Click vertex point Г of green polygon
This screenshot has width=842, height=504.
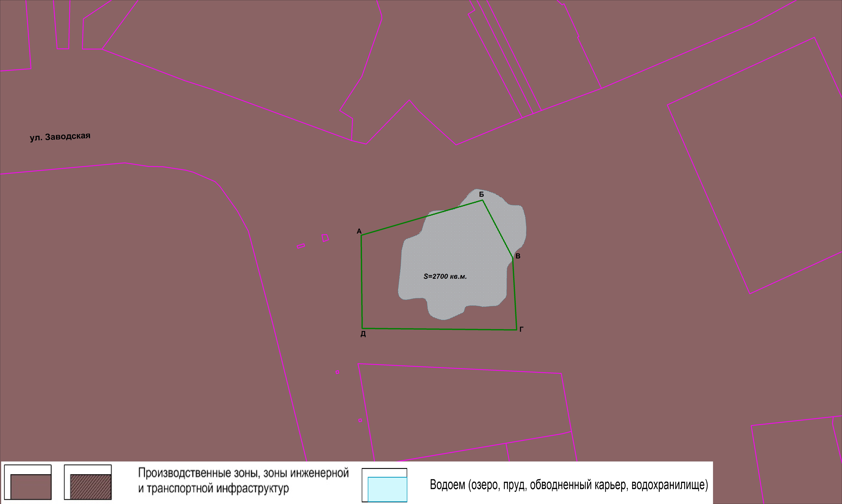[517, 330]
